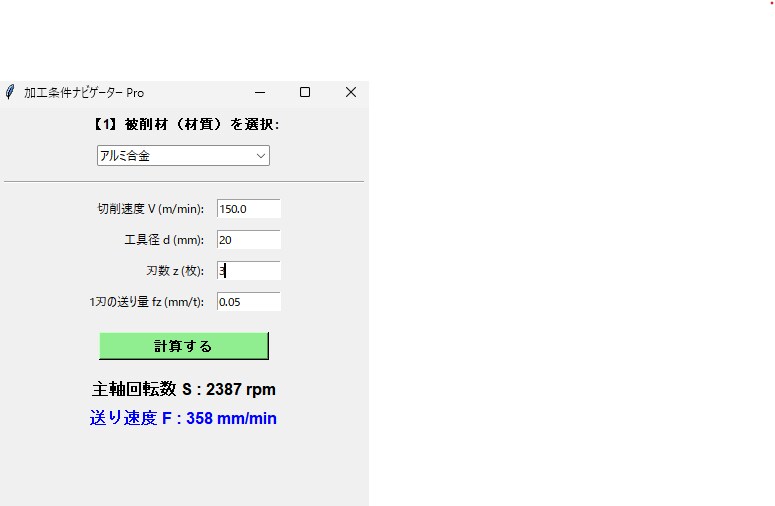Image resolution: width=775 pixels, height=506 pixels.
Task: Open the アルミ合金 material dropdown
Action: click(x=183, y=156)
